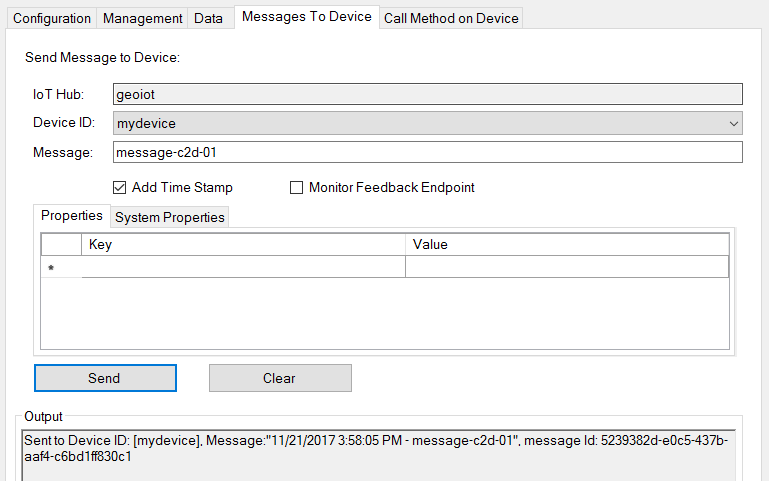Image resolution: width=769 pixels, height=481 pixels.
Task: Click the Key column header
Action: [243, 244]
